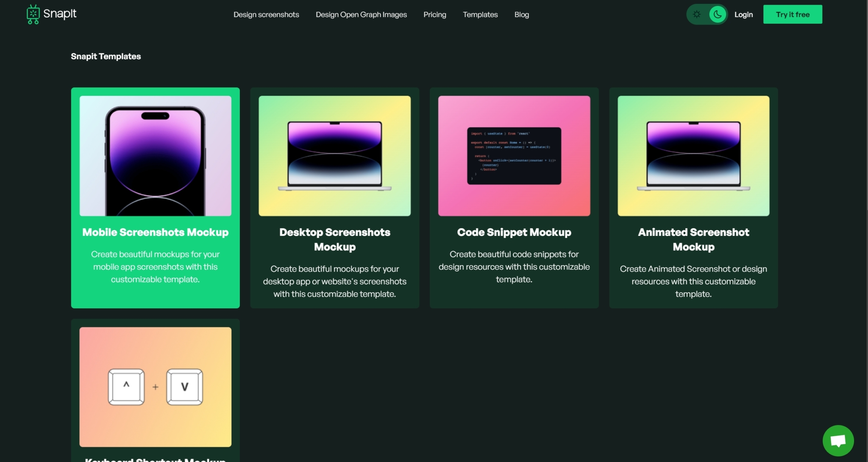This screenshot has width=868, height=462.
Task: Click the Login link
Action: tap(743, 14)
